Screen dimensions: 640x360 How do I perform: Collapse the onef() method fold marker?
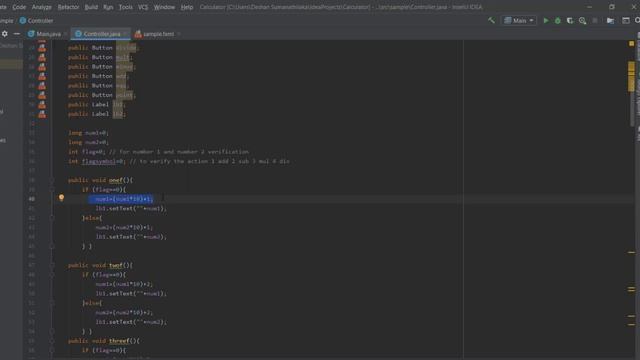coord(52,180)
